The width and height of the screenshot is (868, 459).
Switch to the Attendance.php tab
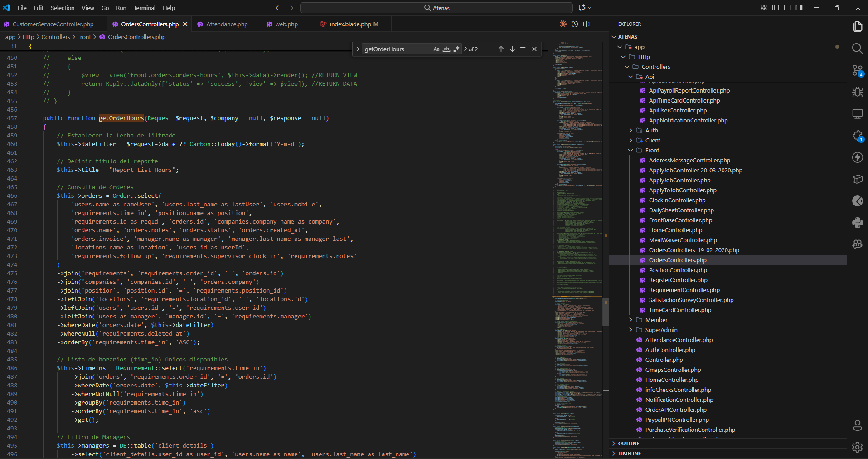(227, 24)
